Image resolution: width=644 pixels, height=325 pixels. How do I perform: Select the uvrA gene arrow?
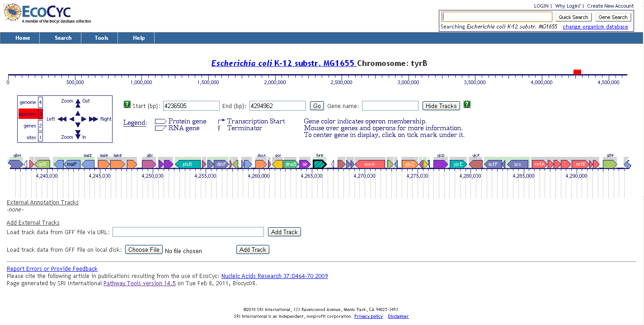click(x=370, y=164)
